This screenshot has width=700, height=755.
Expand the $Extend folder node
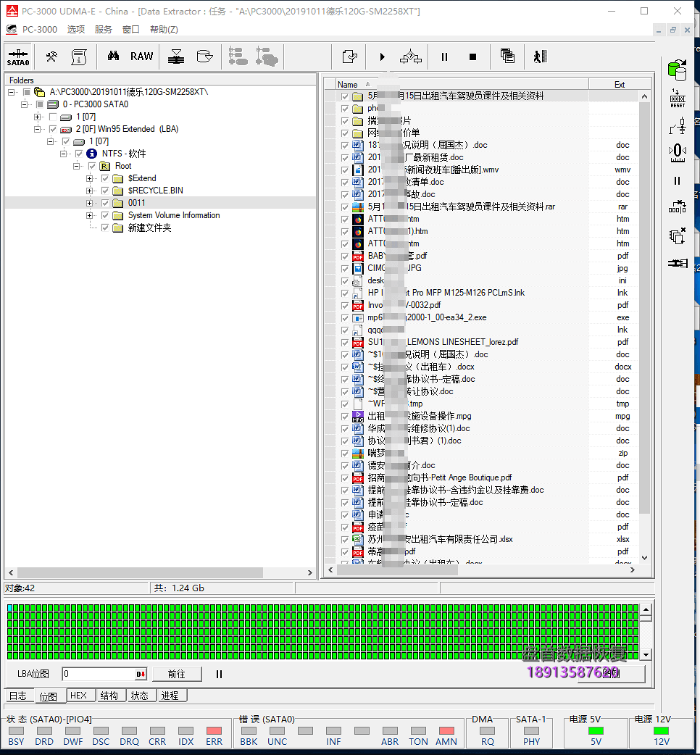pos(89,178)
